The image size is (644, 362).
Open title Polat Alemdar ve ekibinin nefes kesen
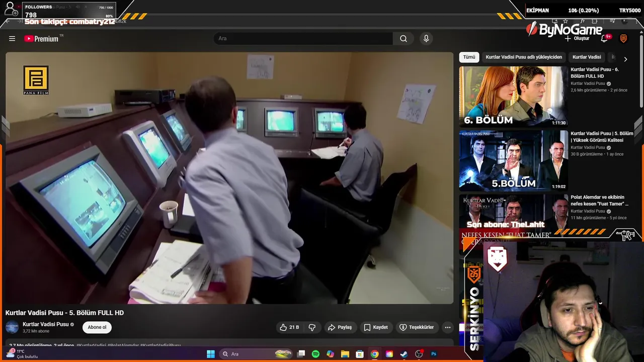(x=599, y=201)
